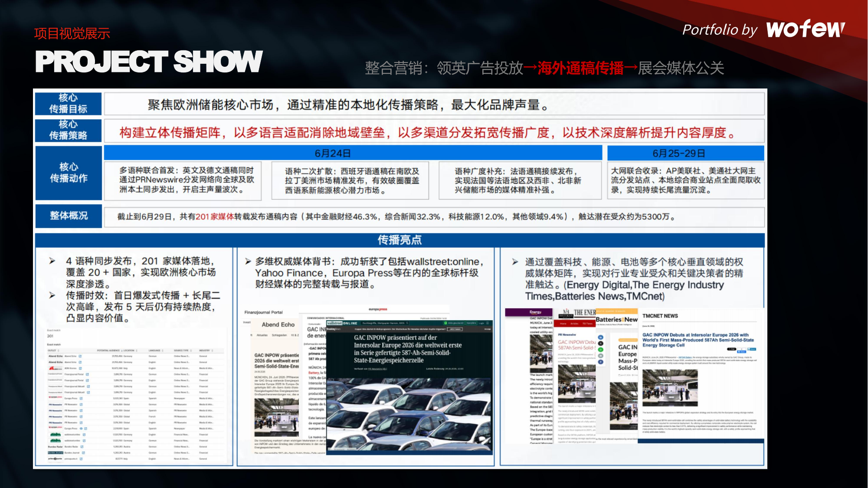The height and width of the screenshot is (488, 868).
Task: Click the red "201家媒体" text in the overview
Action: 215,216
